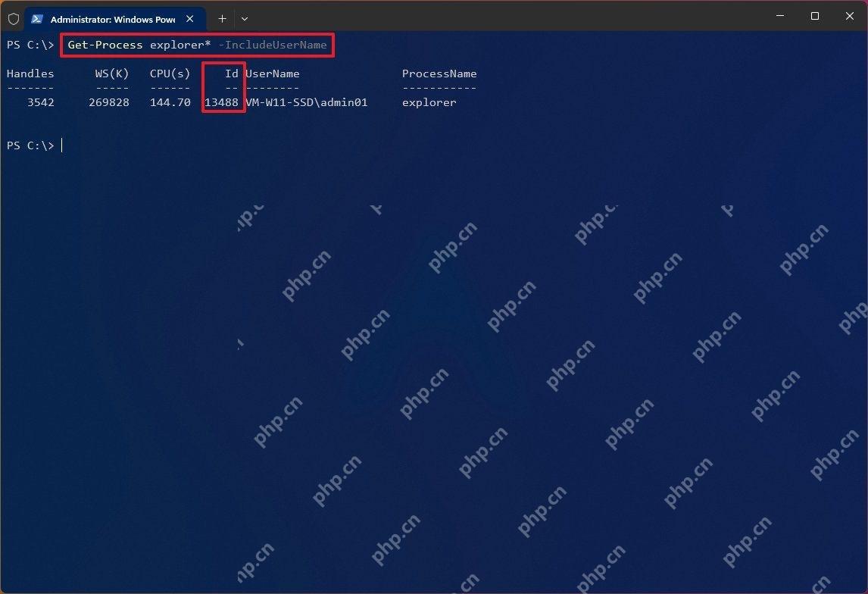
Task: Click the shield icon in title bar
Action: tap(14, 20)
